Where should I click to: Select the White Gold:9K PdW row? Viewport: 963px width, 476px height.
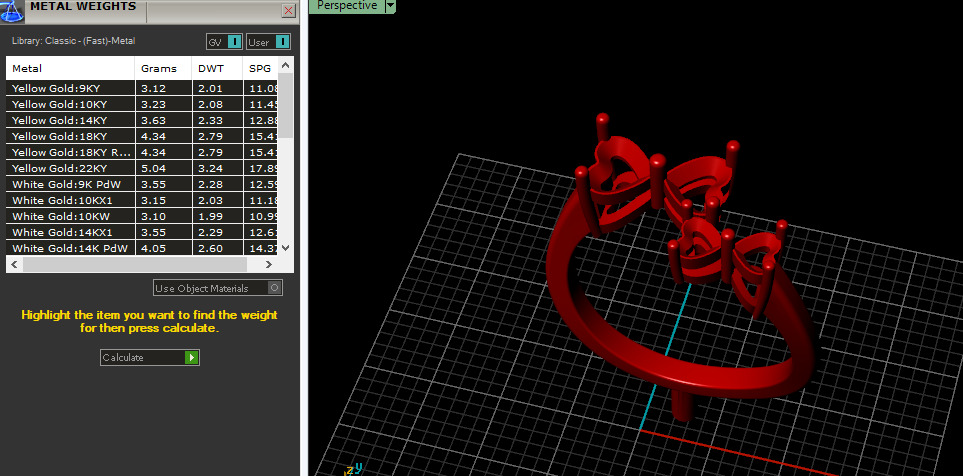142,184
